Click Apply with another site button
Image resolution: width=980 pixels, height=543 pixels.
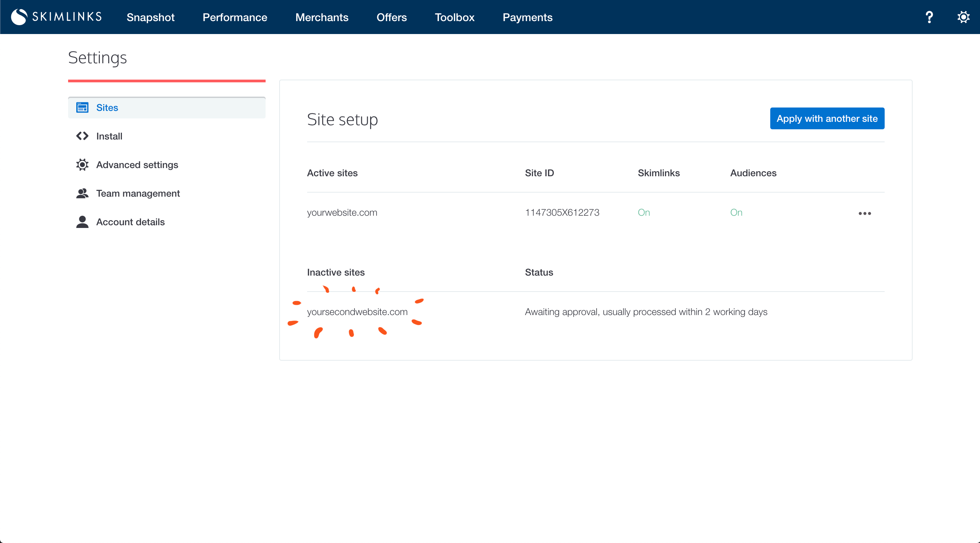[827, 118]
